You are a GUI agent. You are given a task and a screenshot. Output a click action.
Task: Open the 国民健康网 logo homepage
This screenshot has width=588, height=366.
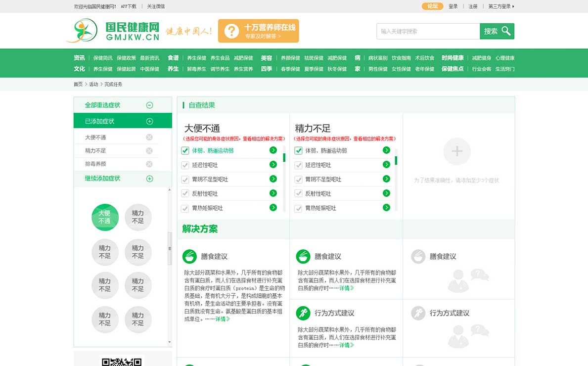click(x=115, y=31)
